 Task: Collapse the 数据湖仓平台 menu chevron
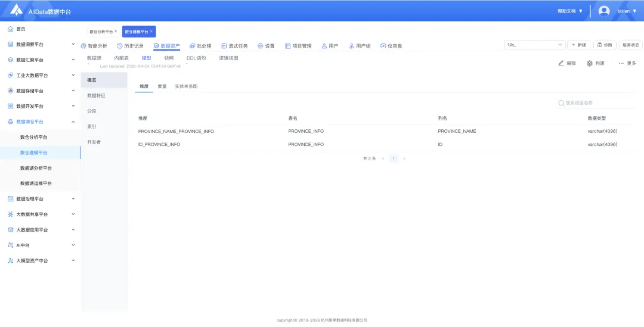click(x=73, y=122)
